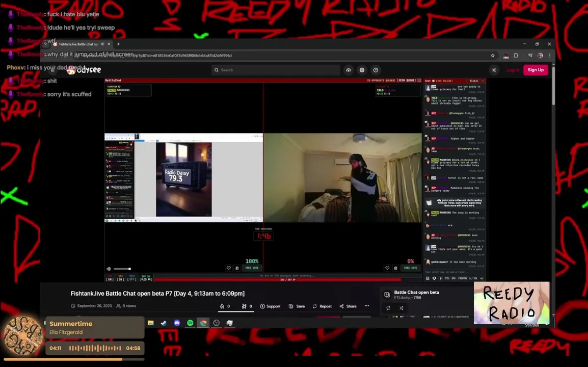Click the Repost button
Image resolution: width=588 pixels, height=367 pixels.
tap(322, 306)
